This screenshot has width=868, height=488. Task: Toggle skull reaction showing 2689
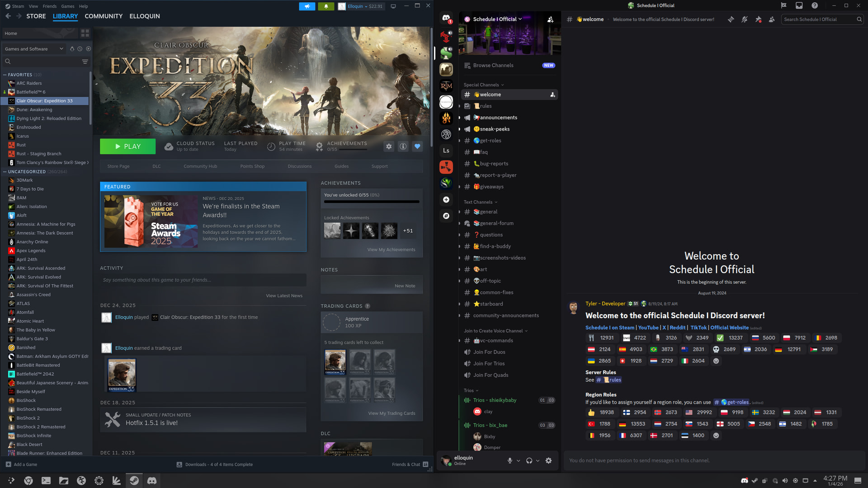click(x=724, y=350)
